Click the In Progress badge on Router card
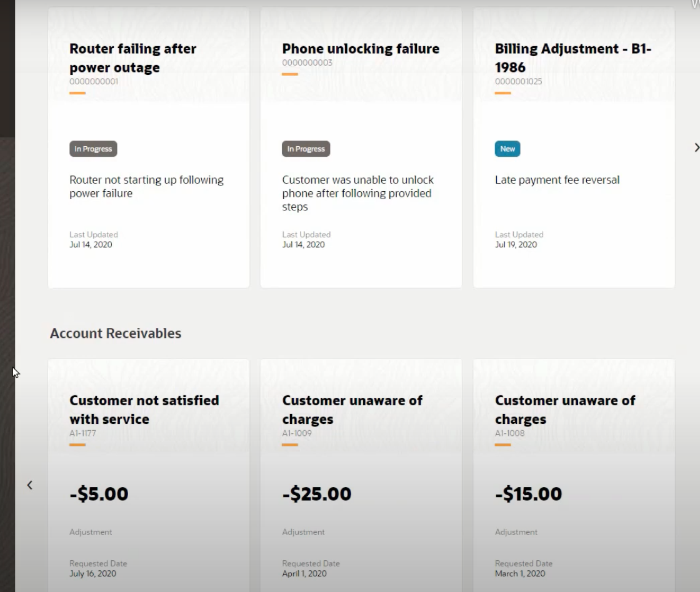The height and width of the screenshot is (592, 700). point(93,149)
